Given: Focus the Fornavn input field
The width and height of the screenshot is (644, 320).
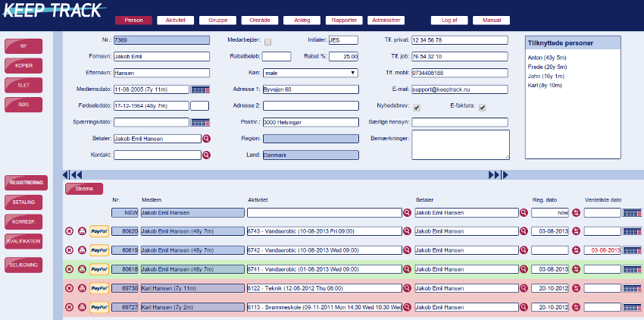Looking at the screenshot, I should tap(161, 56).
